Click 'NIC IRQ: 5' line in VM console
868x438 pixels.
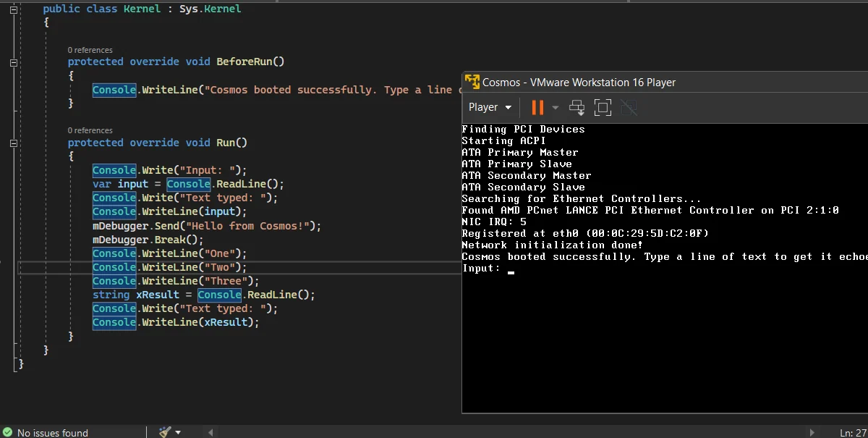[494, 222]
